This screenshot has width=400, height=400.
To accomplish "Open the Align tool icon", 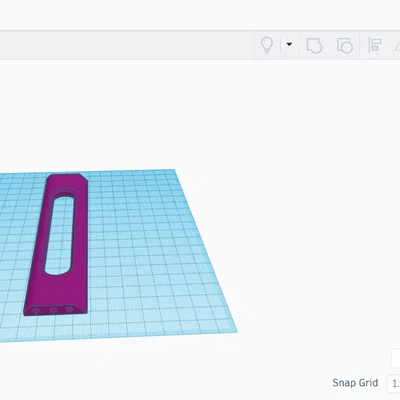I will click(375, 45).
